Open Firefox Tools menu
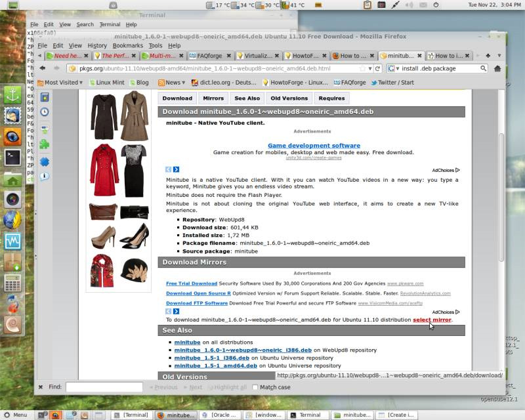The width and height of the screenshot is (525, 420). click(x=156, y=45)
